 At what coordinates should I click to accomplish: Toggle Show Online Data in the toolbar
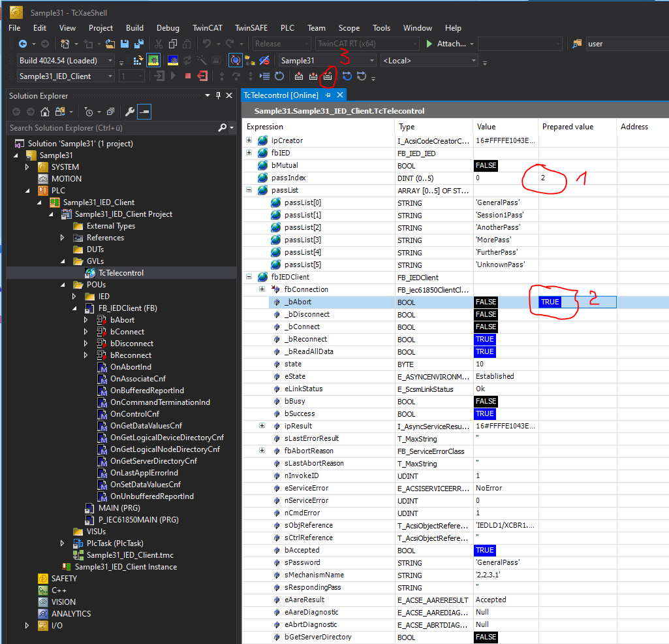pyautogui.click(x=235, y=60)
